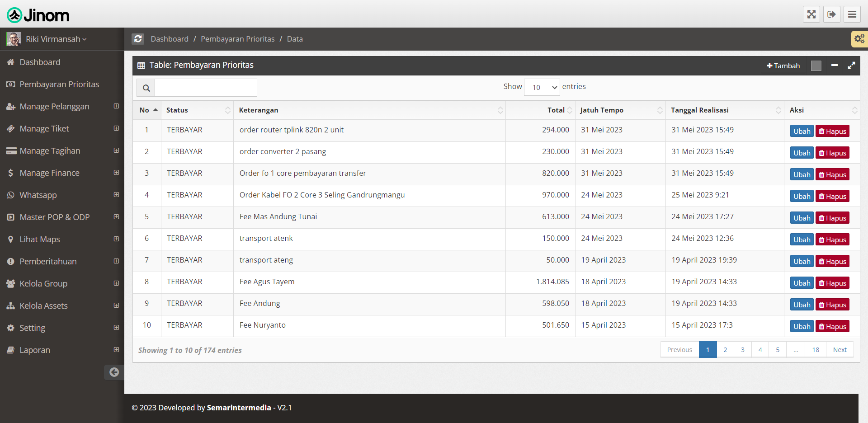Sort by Keterangan column header
This screenshot has width=868, height=423.
[x=369, y=110]
